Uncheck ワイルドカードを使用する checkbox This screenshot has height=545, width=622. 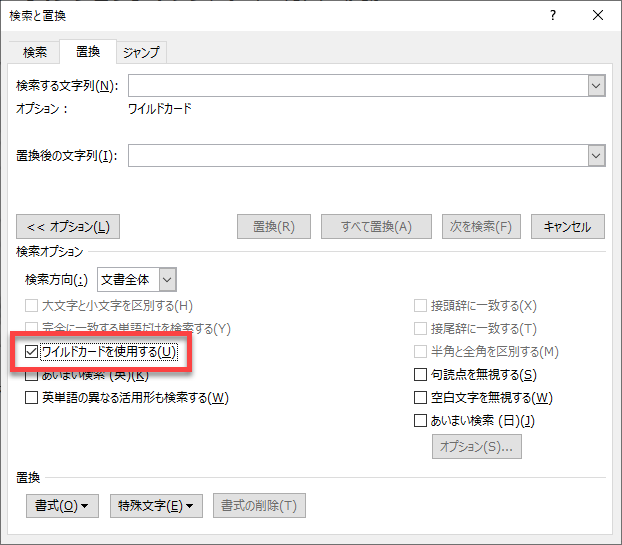tap(32, 352)
